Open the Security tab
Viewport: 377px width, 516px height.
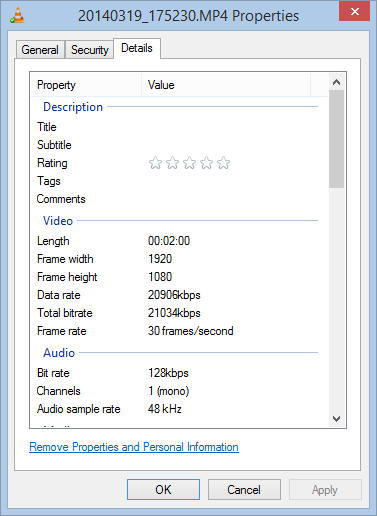pos(90,50)
